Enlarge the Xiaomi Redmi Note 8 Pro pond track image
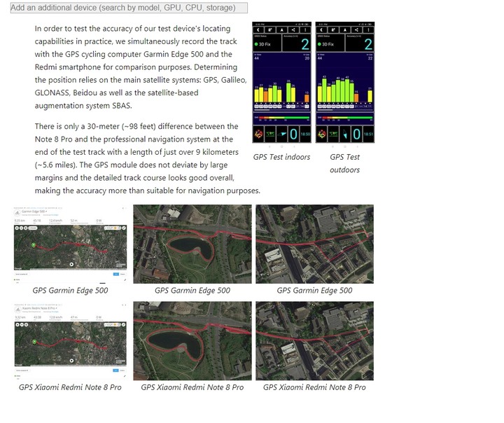Image resolution: width=504 pixels, height=423 pixels. coord(192,341)
